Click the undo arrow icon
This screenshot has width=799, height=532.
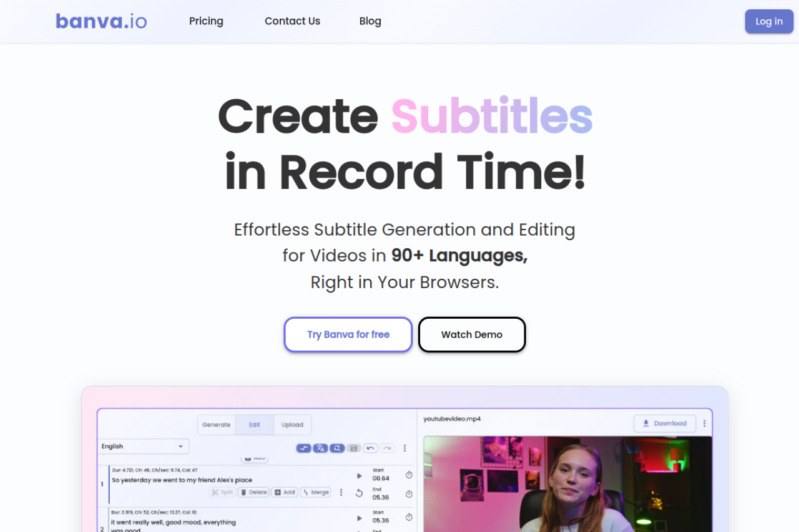(371, 448)
